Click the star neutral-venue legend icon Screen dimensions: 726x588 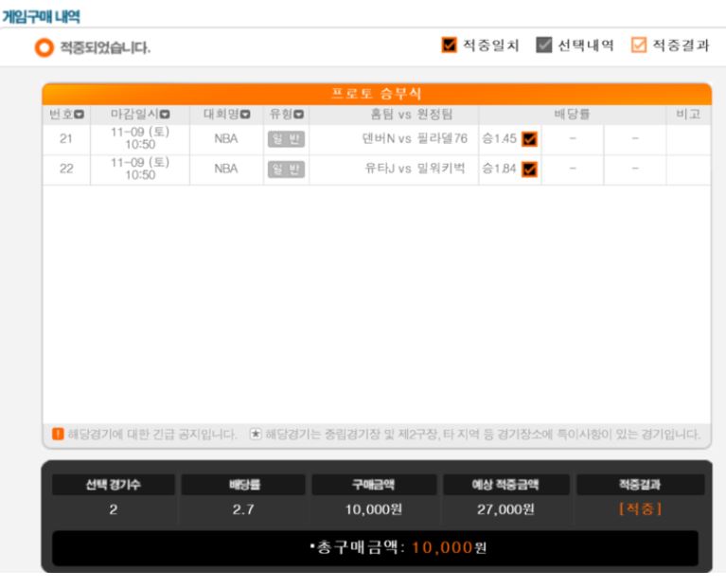(256, 434)
